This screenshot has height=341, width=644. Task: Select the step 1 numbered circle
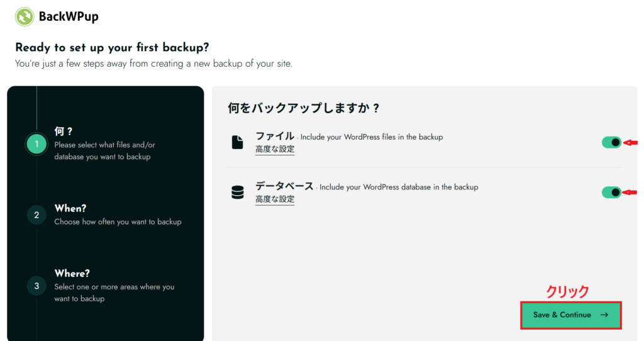tap(36, 145)
